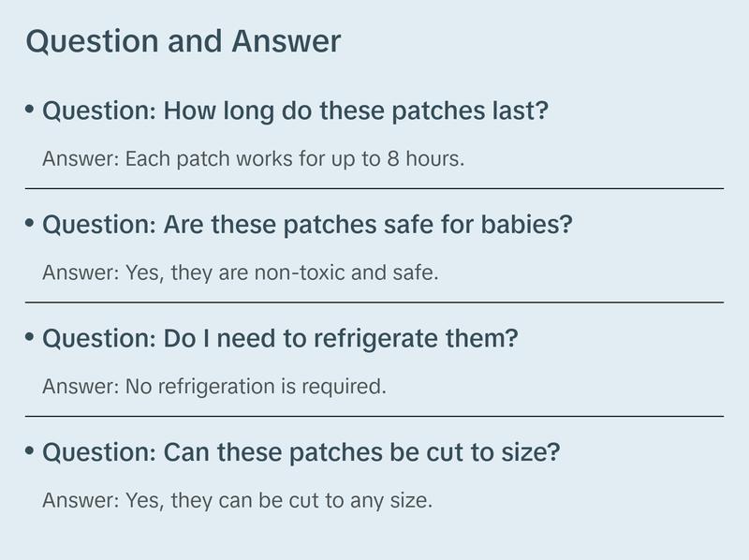This screenshot has width=749, height=560.
Task: Click the bullet next to refrigerate question
Action: [x=30, y=337]
